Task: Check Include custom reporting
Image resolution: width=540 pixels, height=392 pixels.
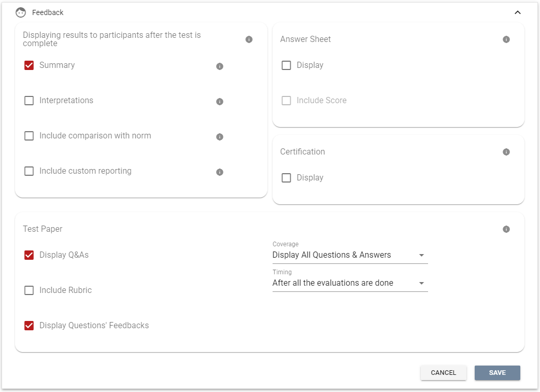Action: pyautogui.click(x=29, y=171)
